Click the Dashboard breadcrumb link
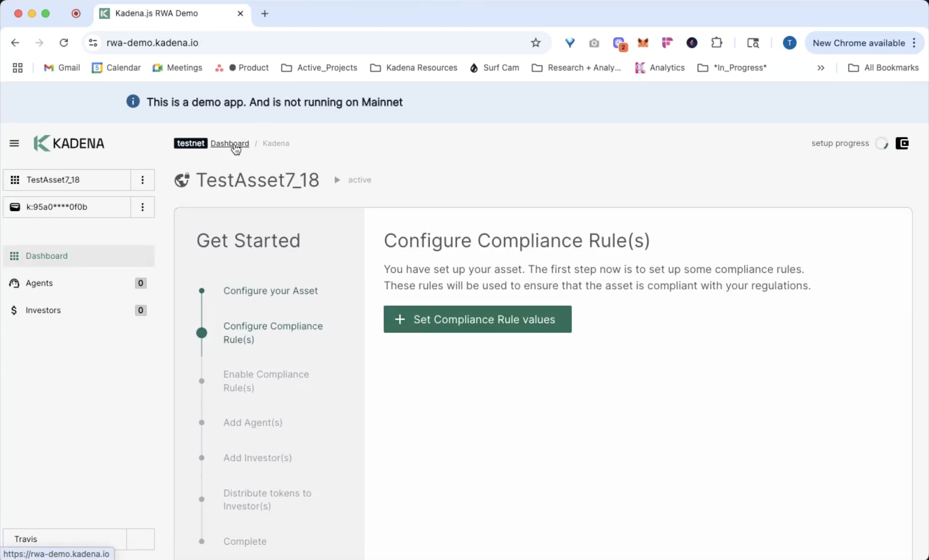 pos(230,143)
